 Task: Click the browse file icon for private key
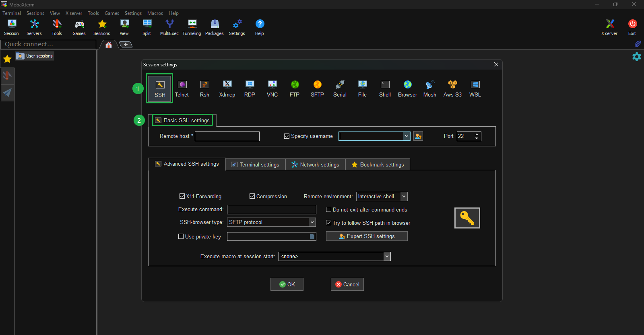point(312,236)
